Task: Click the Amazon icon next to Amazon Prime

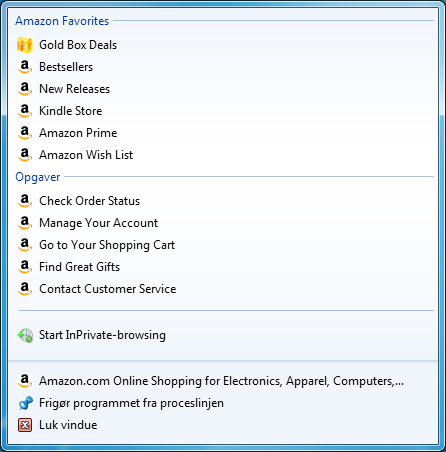Action: (x=25, y=133)
